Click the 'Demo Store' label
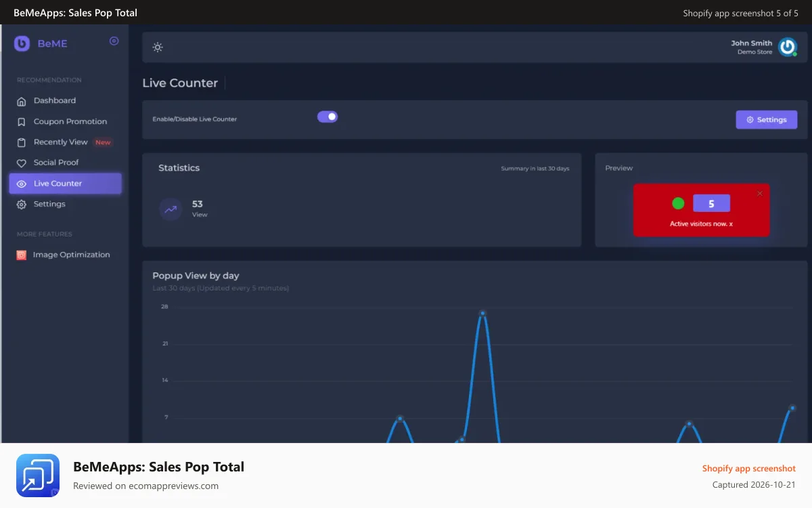The height and width of the screenshot is (508, 812). pos(754,52)
